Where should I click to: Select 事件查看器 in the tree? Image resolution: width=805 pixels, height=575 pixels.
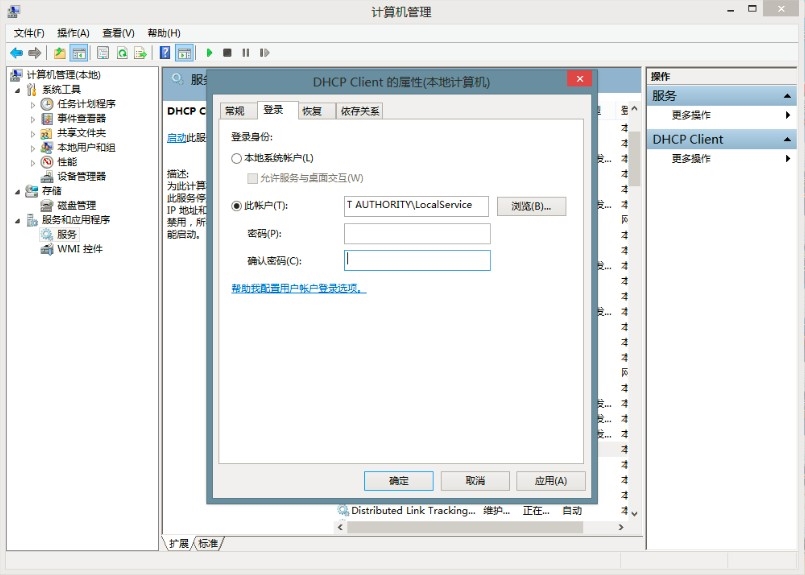tap(81, 119)
